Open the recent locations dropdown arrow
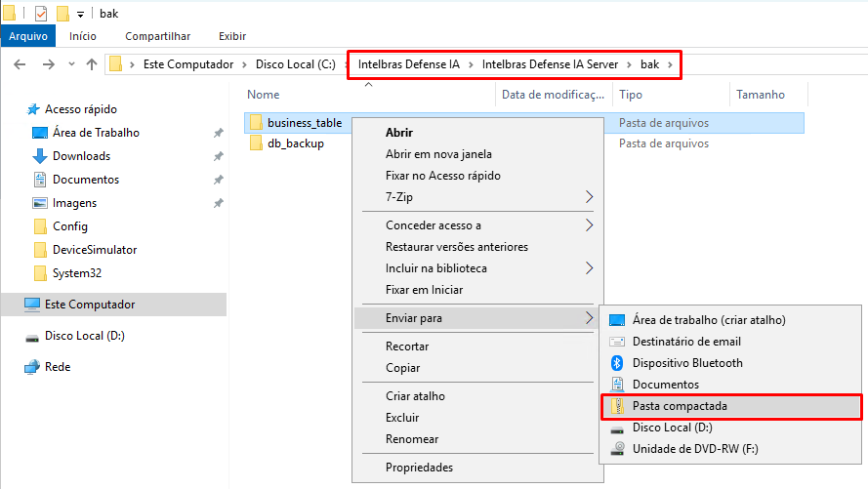Image resolution: width=868 pixels, height=489 pixels. point(71,64)
